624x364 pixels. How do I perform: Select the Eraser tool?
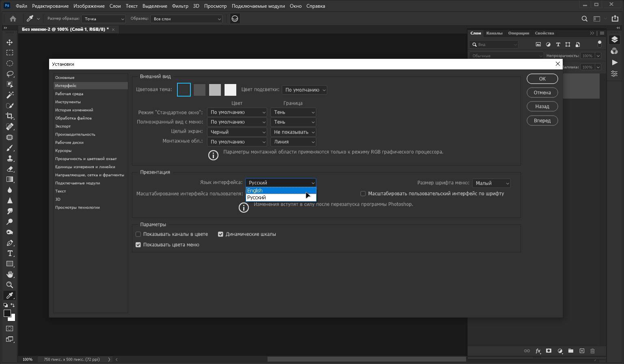[10, 169]
